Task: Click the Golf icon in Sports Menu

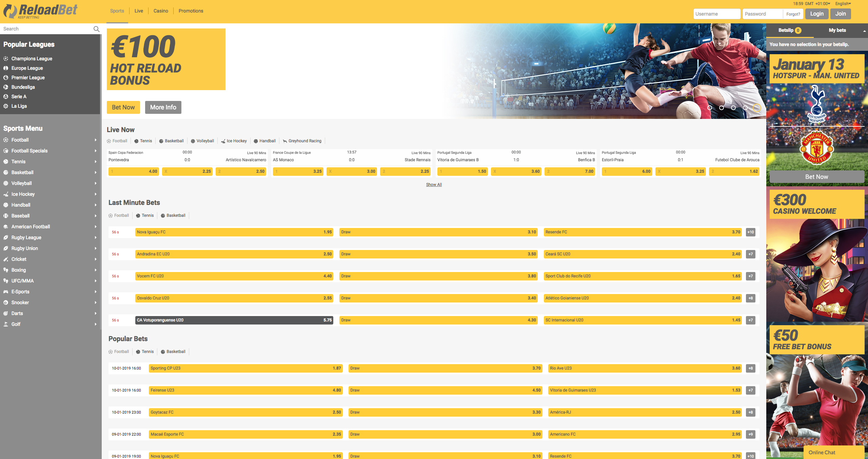Action: [6, 324]
